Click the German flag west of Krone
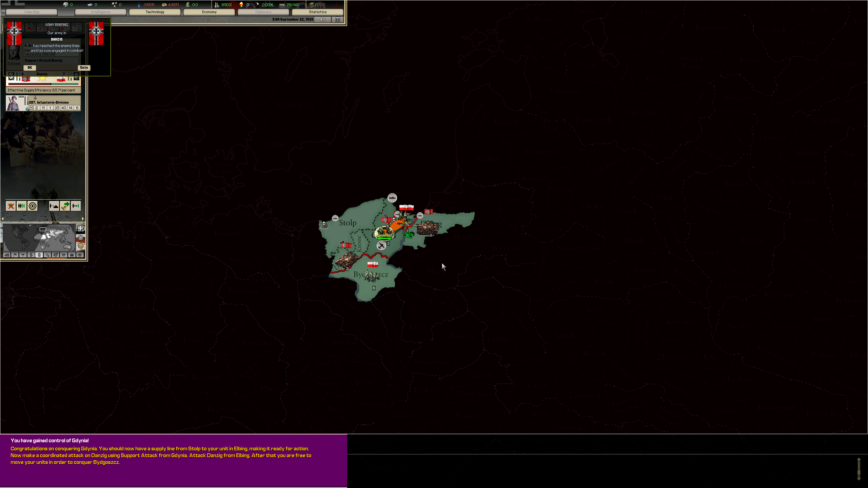This screenshot has height=488, width=868. pyautogui.click(x=346, y=245)
